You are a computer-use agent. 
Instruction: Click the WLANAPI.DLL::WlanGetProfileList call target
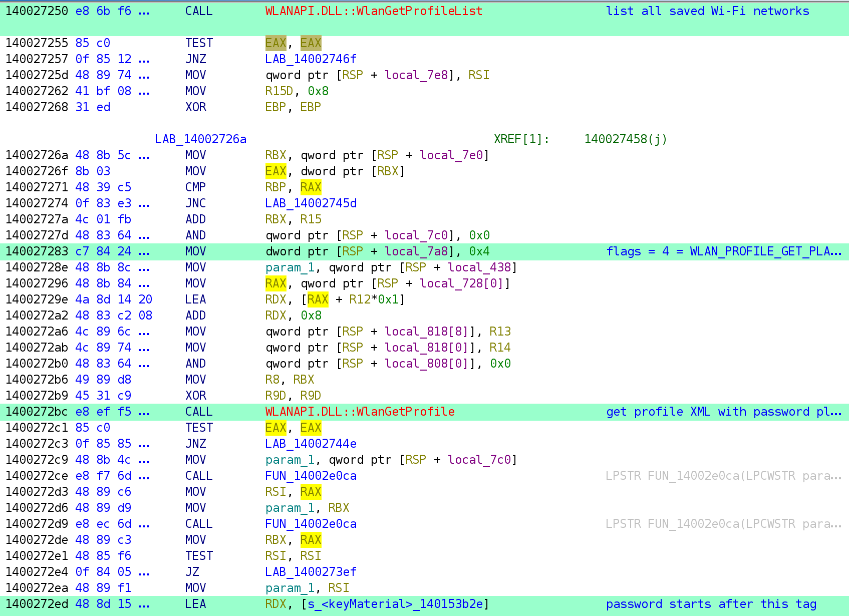[x=374, y=11]
